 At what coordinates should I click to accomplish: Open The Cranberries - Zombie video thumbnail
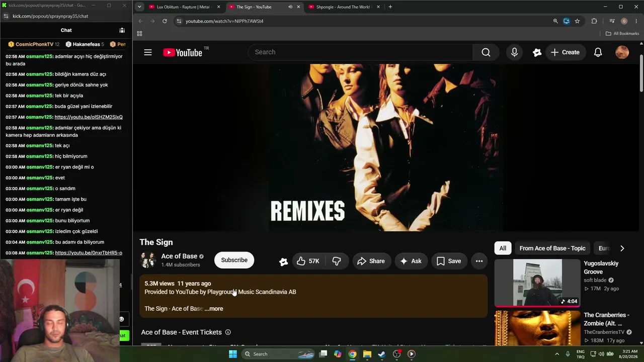(x=537, y=328)
